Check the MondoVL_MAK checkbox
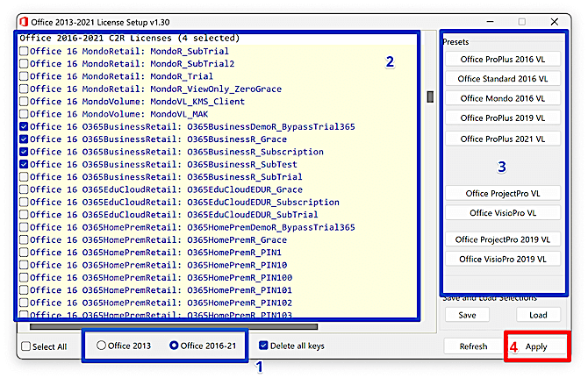The width and height of the screenshot is (588, 378). click(x=24, y=114)
